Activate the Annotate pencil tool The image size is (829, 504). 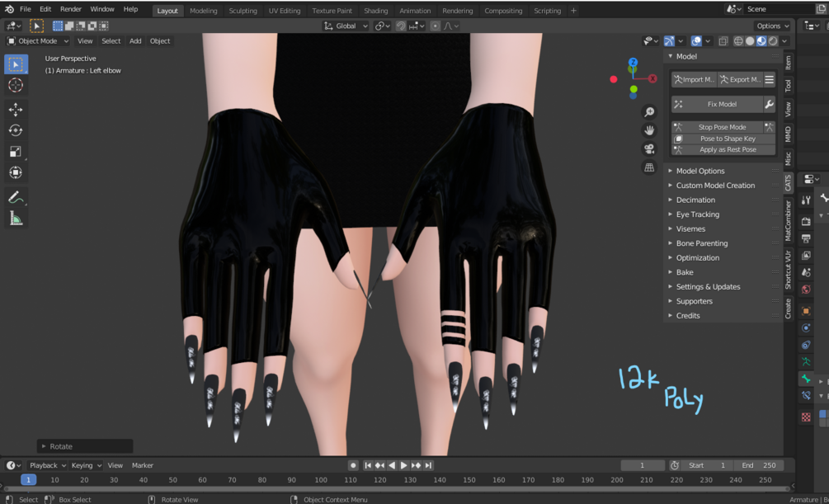(16, 197)
